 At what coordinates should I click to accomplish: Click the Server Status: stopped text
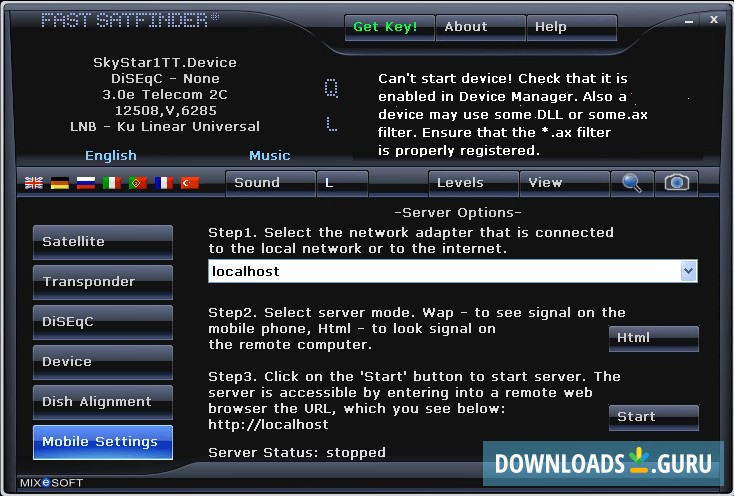[x=297, y=452]
